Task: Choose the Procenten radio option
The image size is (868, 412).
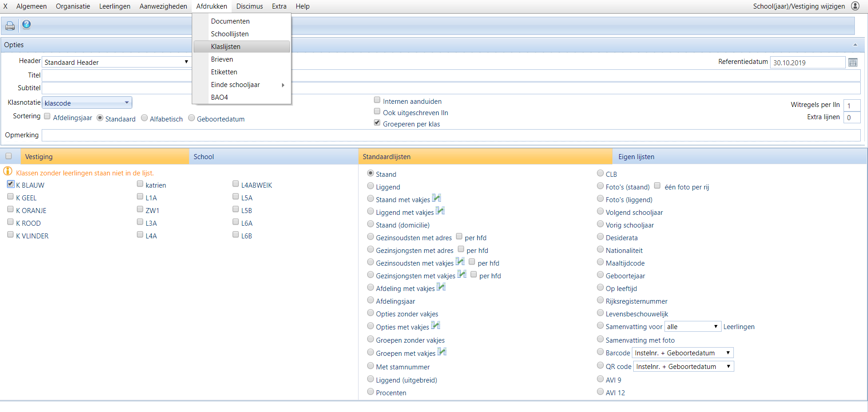Action: click(x=371, y=392)
